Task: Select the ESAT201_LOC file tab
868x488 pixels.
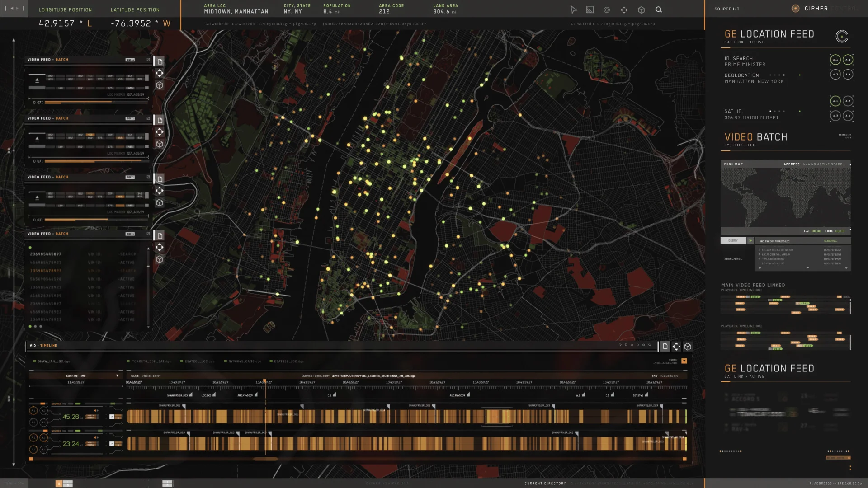Action: (x=198, y=361)
